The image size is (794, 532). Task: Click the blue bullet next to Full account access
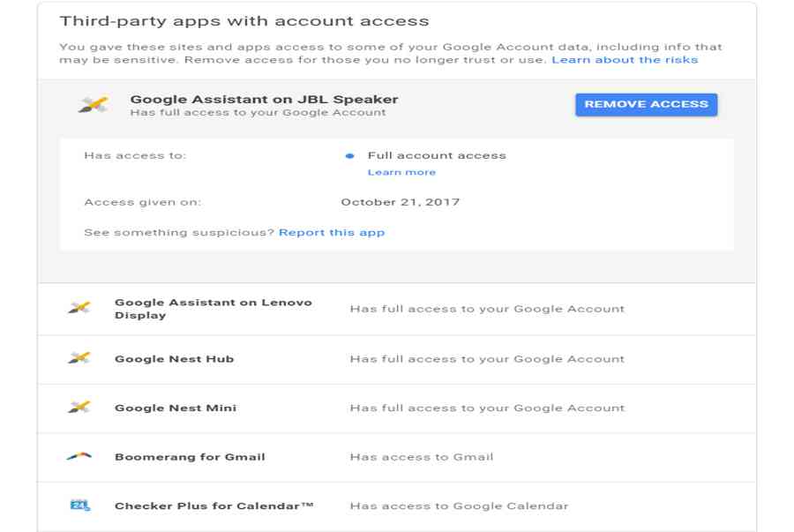(349, 156)
